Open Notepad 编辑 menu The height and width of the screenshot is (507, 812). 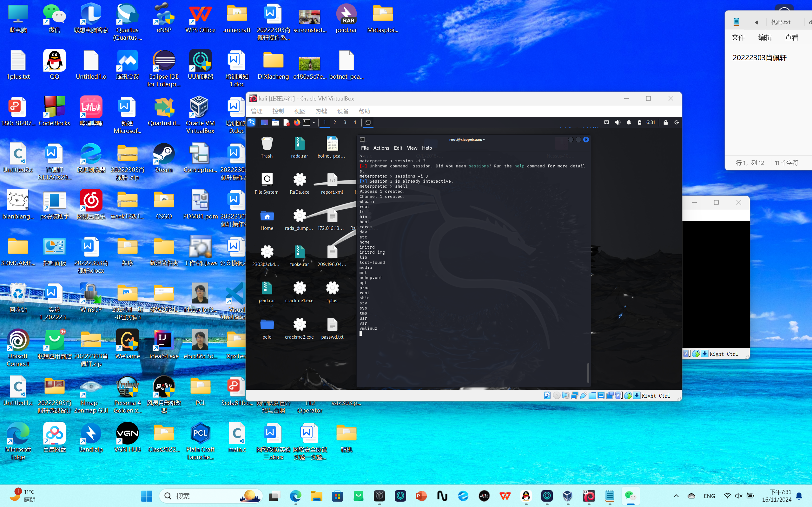click(x=765, y=37)
